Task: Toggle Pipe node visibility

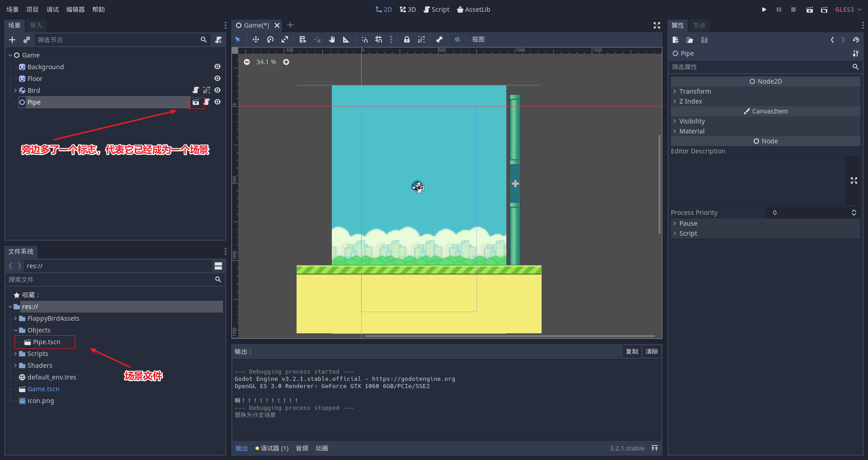Action: pos(217,102)
